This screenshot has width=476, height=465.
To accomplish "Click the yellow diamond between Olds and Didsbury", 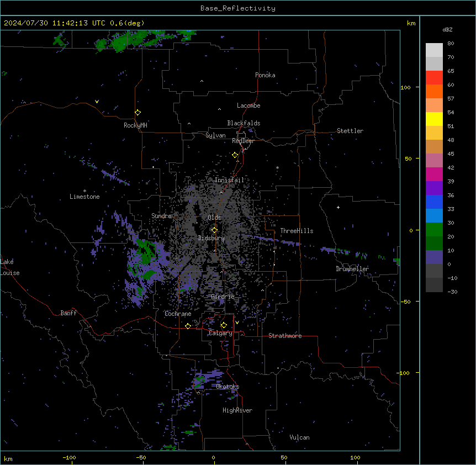I will coord(214,230).
